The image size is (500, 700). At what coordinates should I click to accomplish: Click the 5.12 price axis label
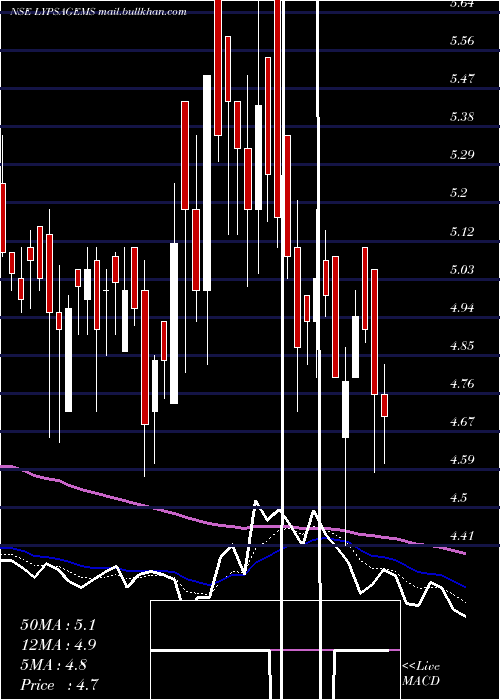[462, 231]
